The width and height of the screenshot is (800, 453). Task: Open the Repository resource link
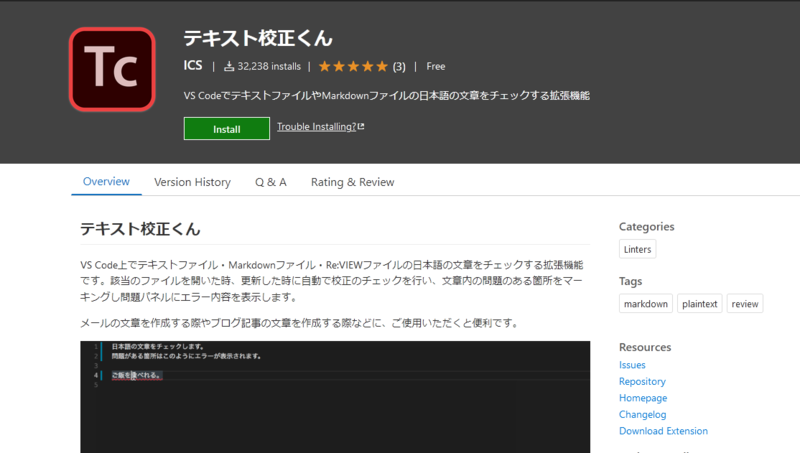[x=642, y=381]
